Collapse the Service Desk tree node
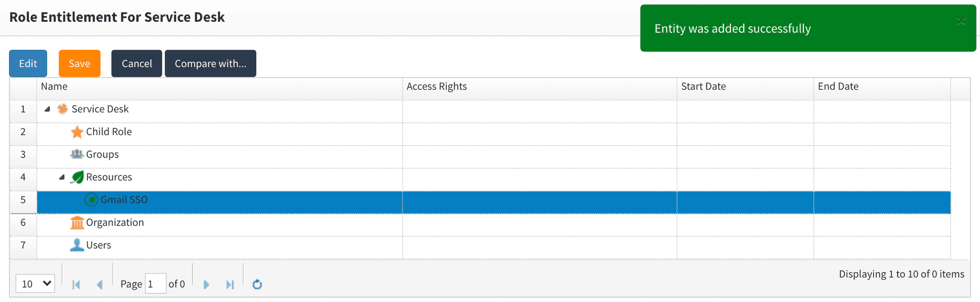980x302 pixels. (x=47, y=109)
